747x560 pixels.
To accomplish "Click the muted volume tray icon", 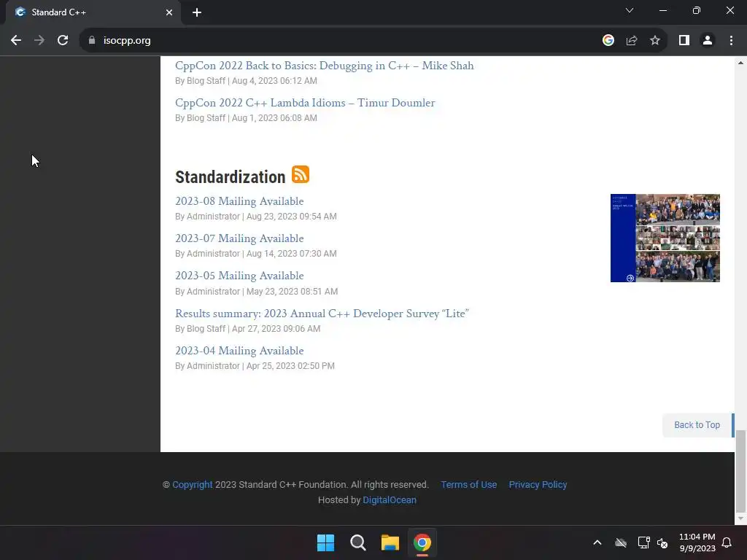I will [x=662, y=542].
